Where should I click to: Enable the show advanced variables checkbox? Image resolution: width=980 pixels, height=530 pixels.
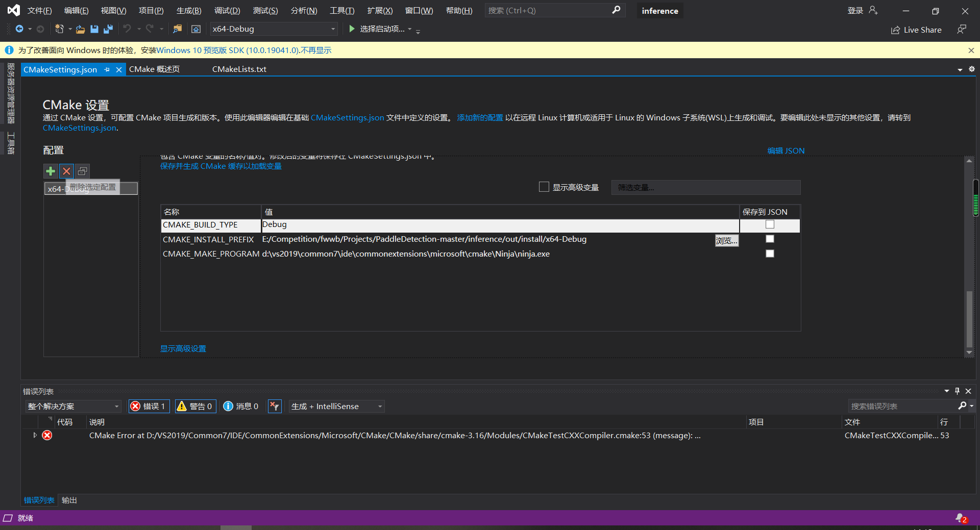click(544, 187)
